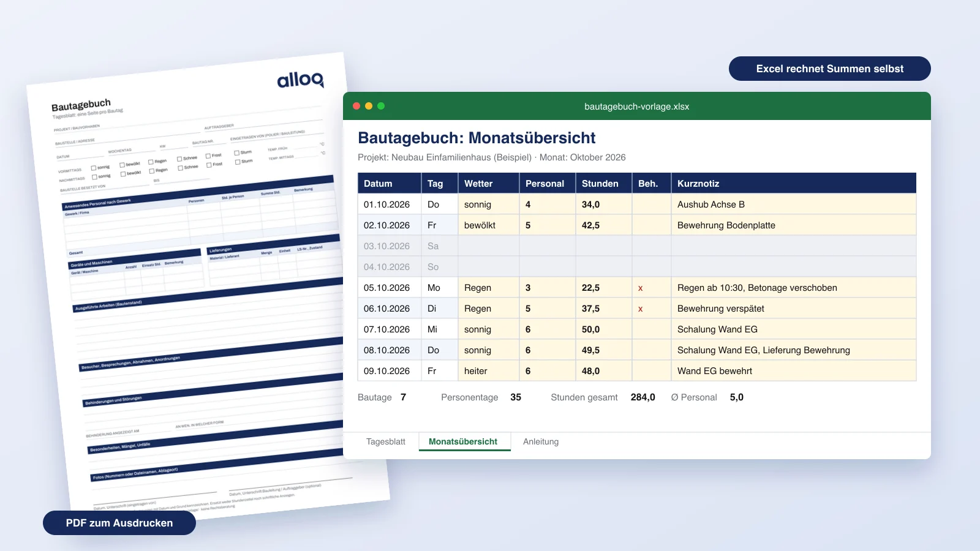Image resolution: width=980 pixels, height=551 pixels.
Task: Select the hours cell '42,5'
Action: point(604,225)
